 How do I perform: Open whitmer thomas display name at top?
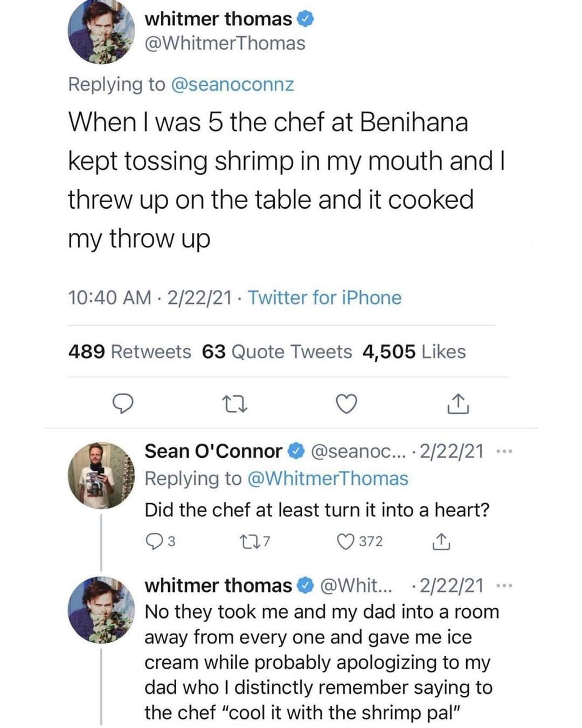pyautogui.click(x=218, y=19)
